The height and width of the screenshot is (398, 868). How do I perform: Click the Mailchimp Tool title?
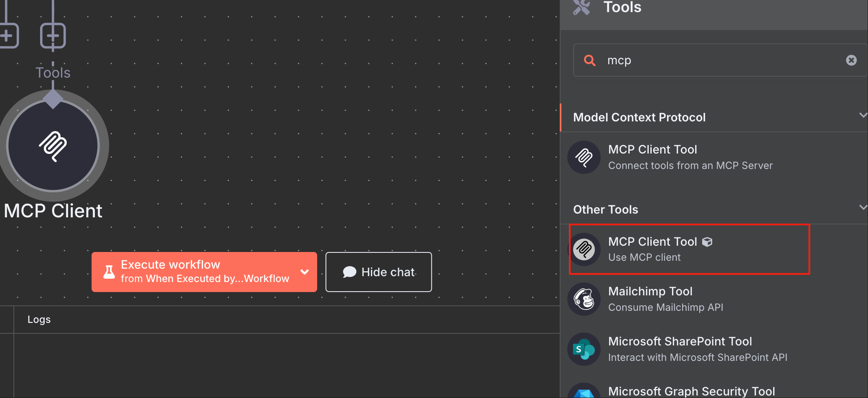pos(650,291)
